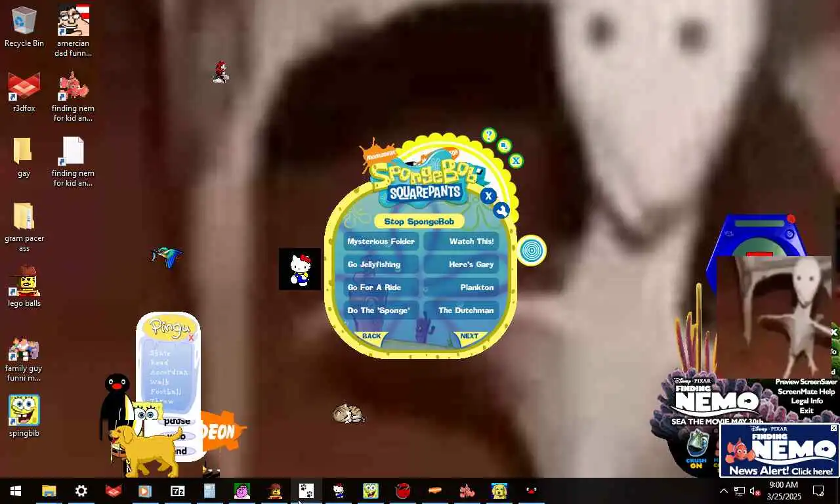Select 'Mysterious Folder' in SpongeBob menu
The height and width of the screenshot is (504, 840).
381,241
